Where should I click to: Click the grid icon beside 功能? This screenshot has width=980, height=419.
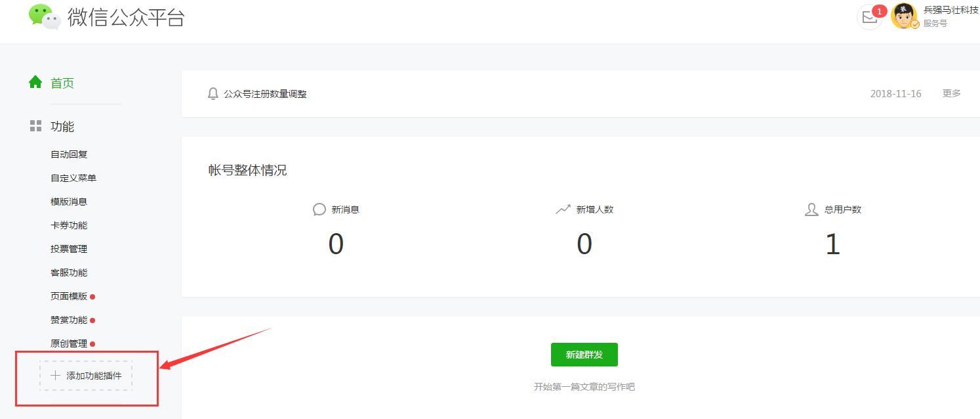(35, 126)
